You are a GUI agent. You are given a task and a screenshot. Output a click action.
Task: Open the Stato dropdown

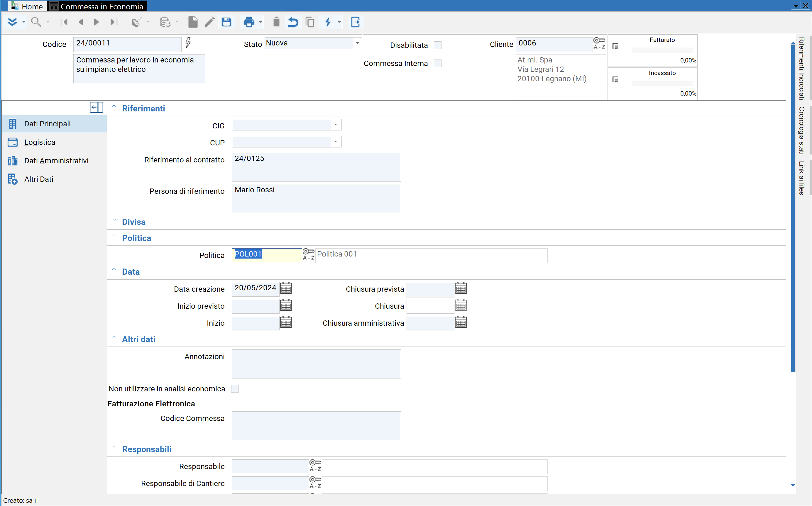[357, 43]
